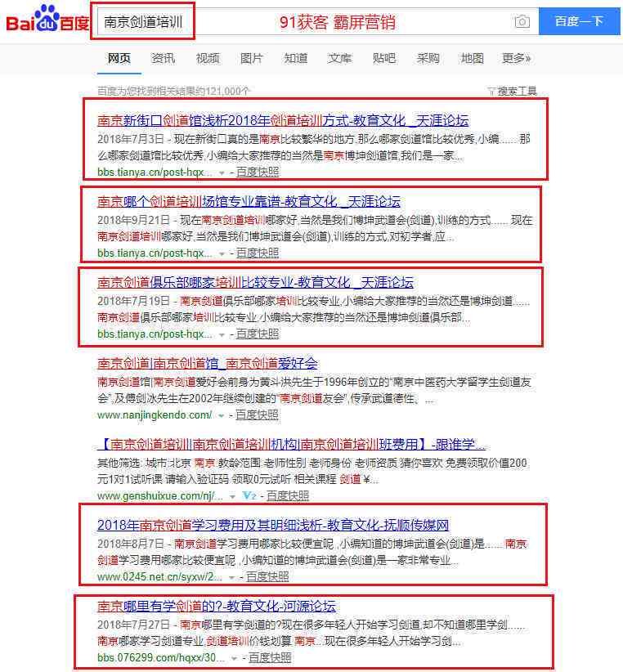
Task: Open result 南京剑道|南京剑道馆_南京剑道爱好会
Action: 208,364
